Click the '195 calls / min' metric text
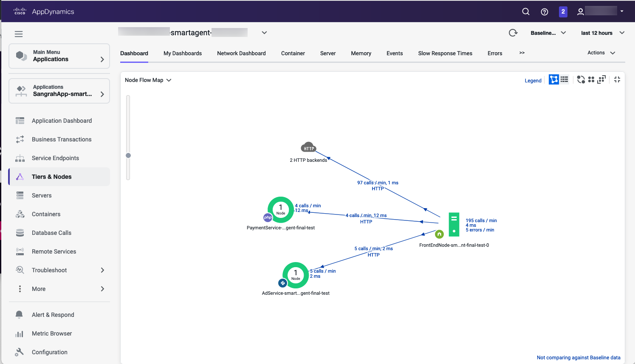The image size is (635, 364). tap(481, 220)
